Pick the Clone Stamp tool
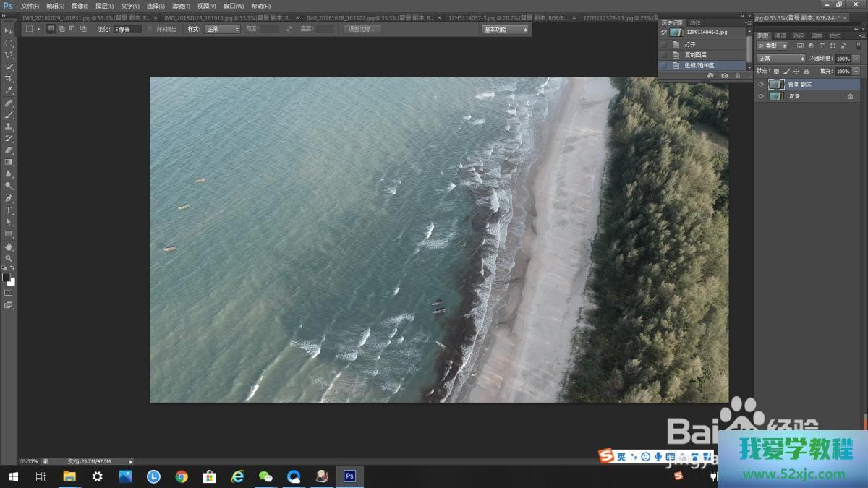 coord(9,127)
